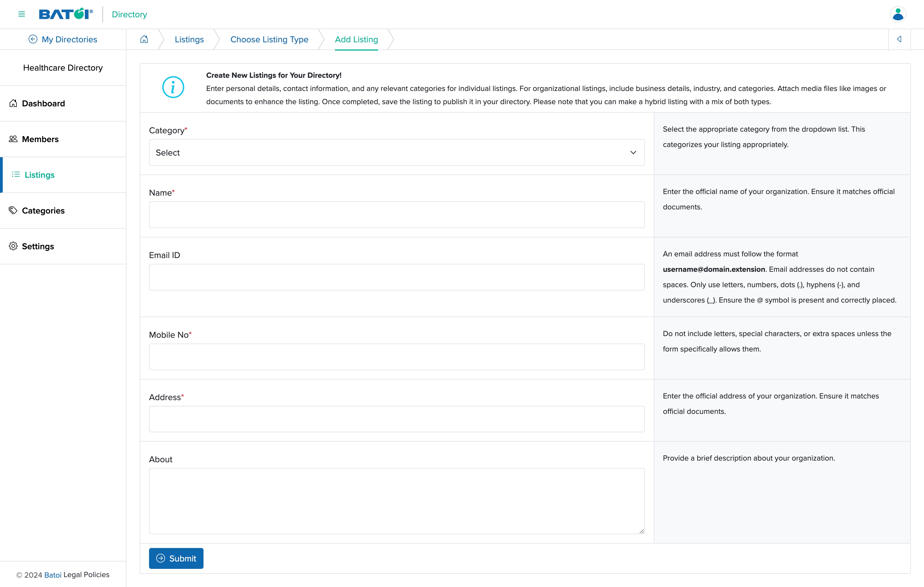Open the user profile avatar menu

pos(898,14)
